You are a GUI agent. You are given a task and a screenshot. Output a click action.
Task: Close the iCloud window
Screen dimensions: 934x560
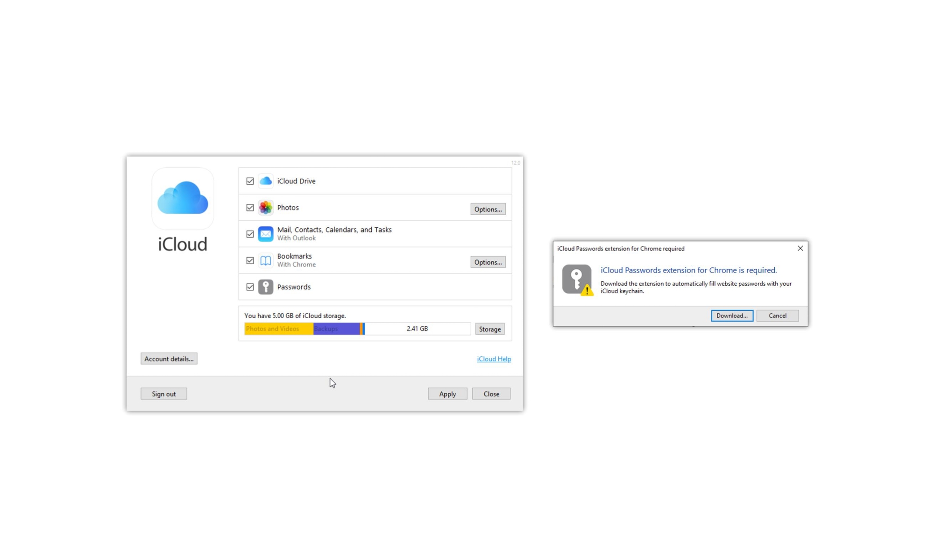pos(491,394)
